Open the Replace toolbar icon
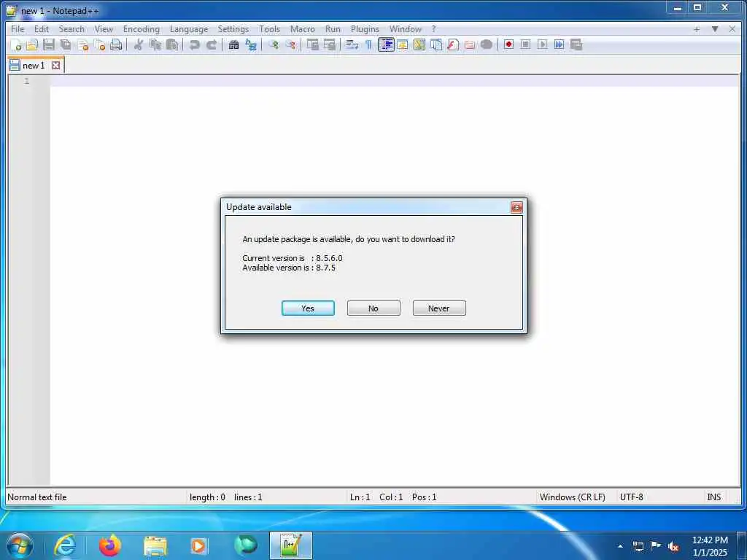Viewport: 747px width, 560px height. 251,44
